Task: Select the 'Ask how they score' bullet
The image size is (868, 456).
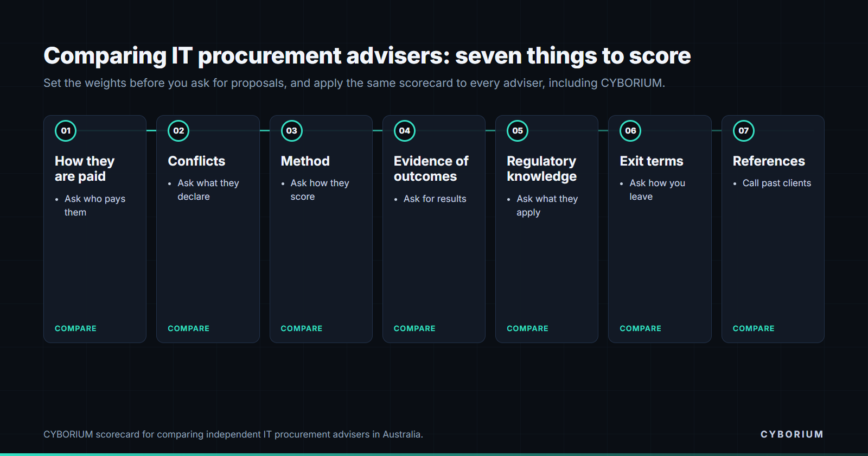Action: coord(320,190)
